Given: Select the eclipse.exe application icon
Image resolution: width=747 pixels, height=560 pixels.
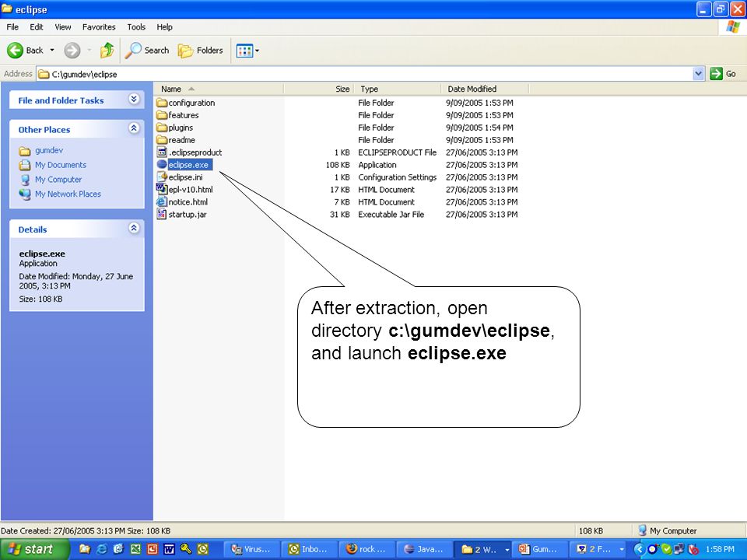Looking at the screenshot, I should (162, 165).
